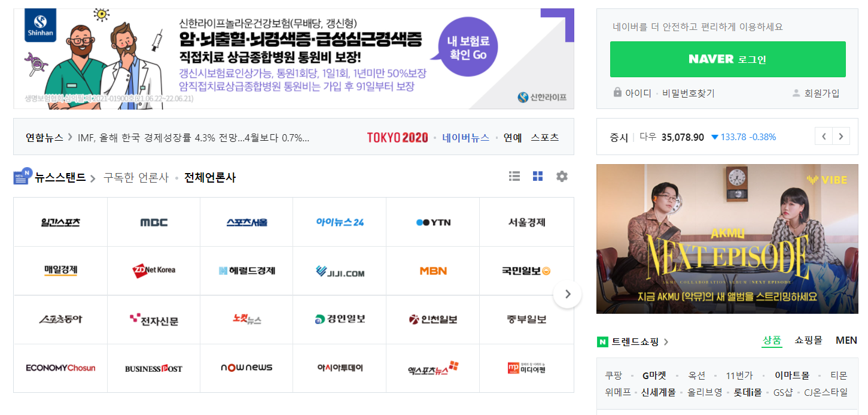Open JIJI.COM logo tile
Screen dimensions: 868x415
pyautogui.click(x=340, y=271)
